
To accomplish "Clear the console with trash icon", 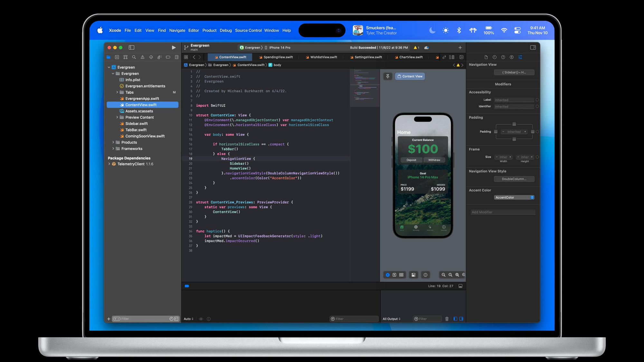I will tap(447, 319).
